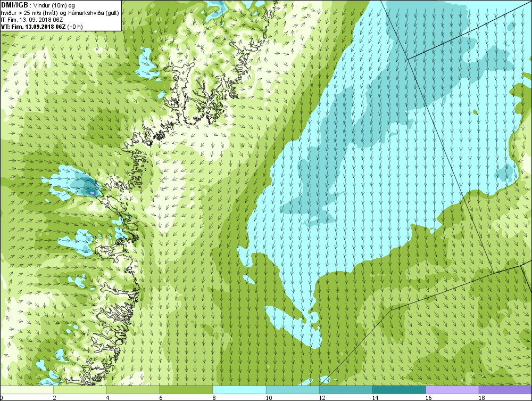Click the 'VT: Fim. 13.09.2018 06Z (+0 h)' line

pyautogui.click(x=41, y=27)
